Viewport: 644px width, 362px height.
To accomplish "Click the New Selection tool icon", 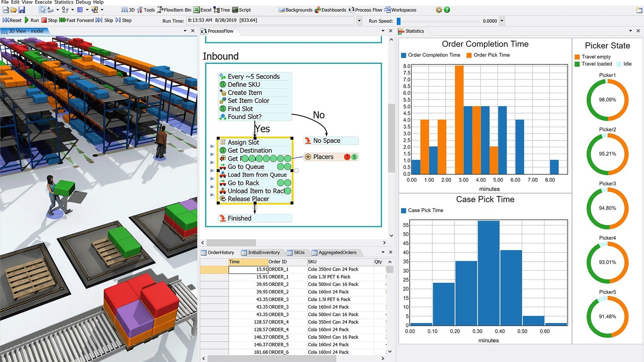I will click(x=95, y=10).
